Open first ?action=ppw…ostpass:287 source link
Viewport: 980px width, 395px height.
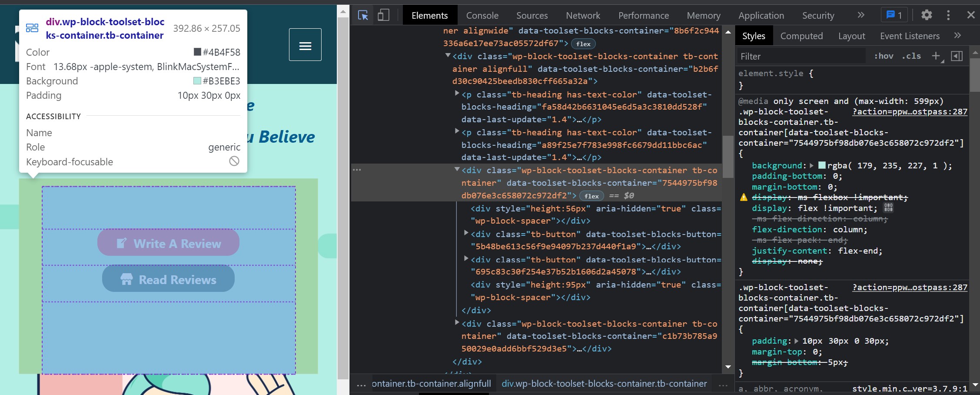coord(910,112)
